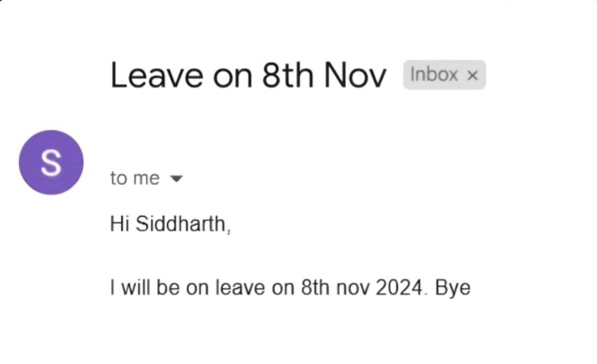The image size is (597, 364).
Task: Click the word "to" in the recipient line
Action: pos(119,178)
